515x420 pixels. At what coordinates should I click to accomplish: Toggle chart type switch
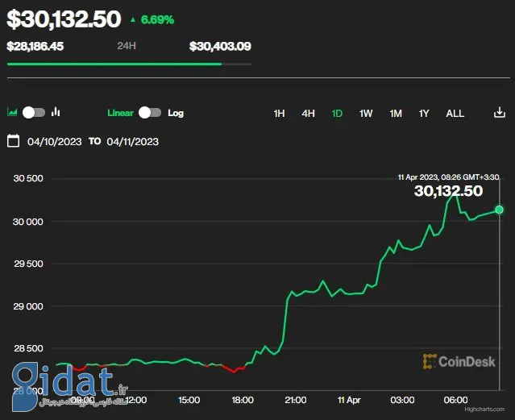34,113
